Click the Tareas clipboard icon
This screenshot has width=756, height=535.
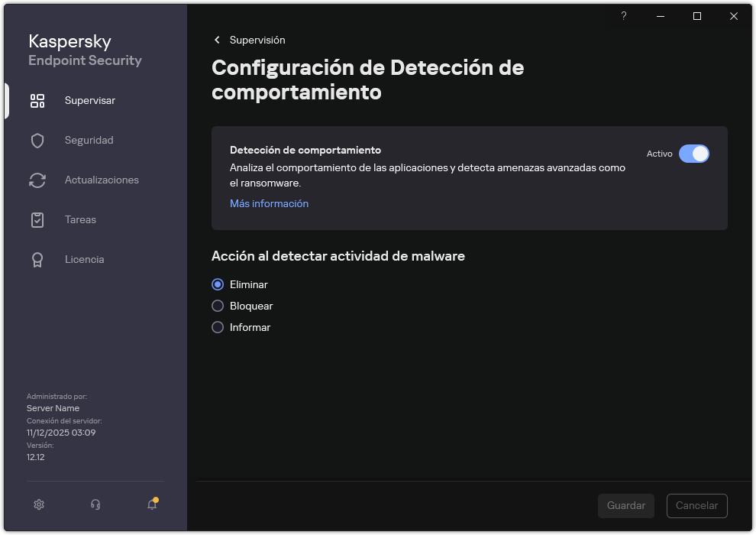click(x=37, y=219)
